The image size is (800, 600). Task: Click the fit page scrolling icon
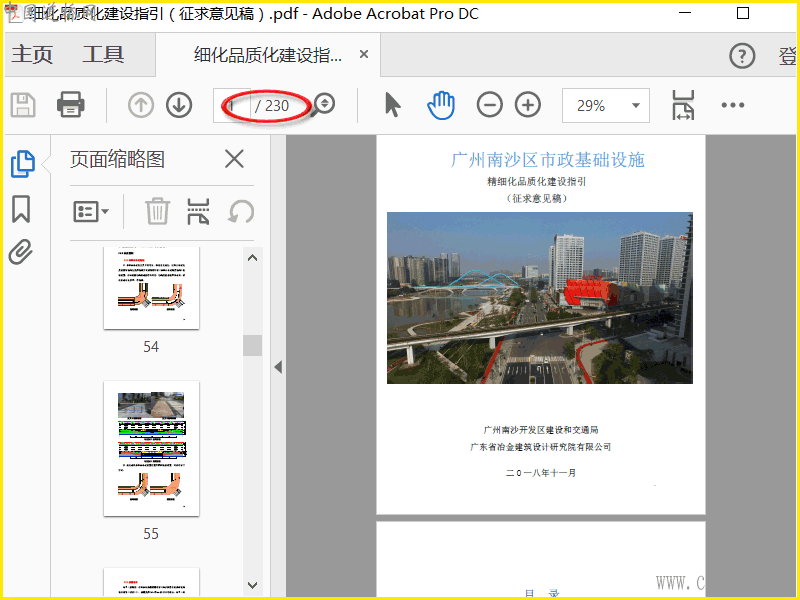[x=683, y=105]
